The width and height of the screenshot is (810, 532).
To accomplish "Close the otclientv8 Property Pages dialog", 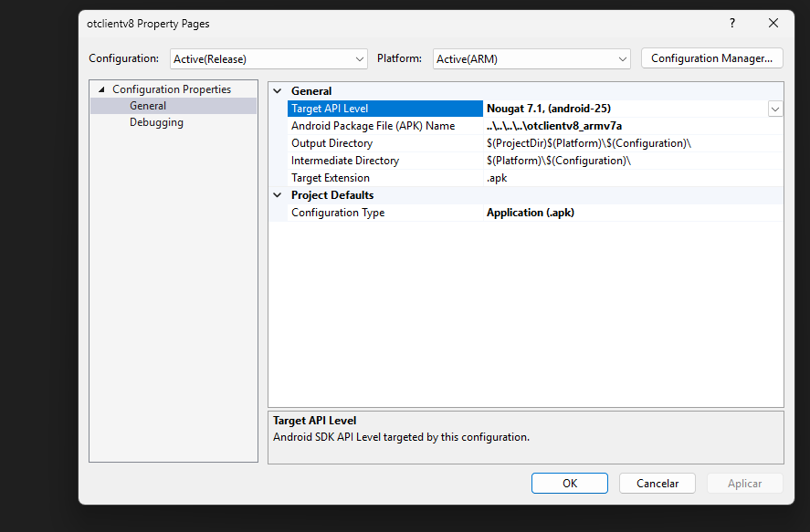I will 773,23.
